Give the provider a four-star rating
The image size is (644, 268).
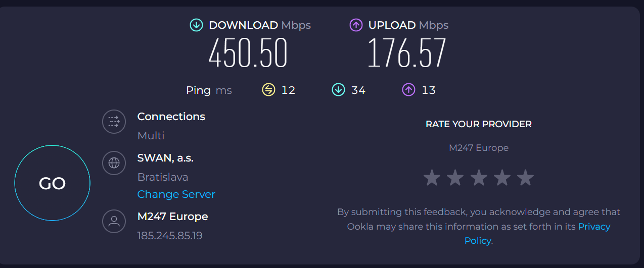tap(502, 178)
